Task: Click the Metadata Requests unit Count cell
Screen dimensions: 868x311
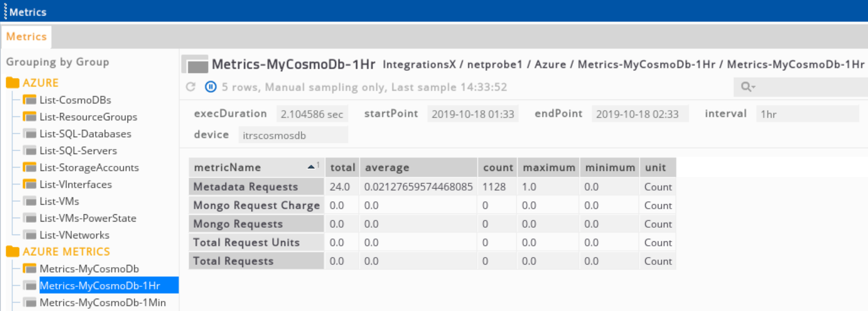Action: 658,187
